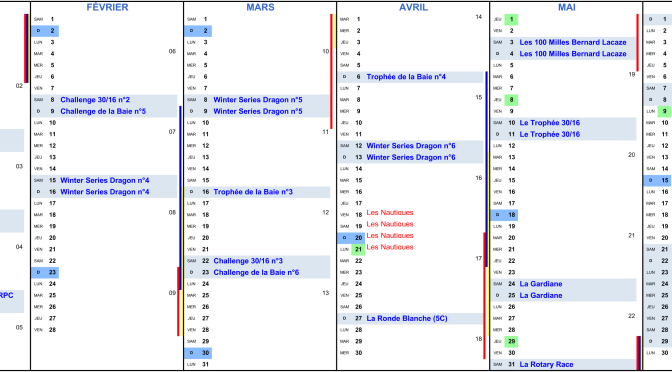Select Challenge de la Baie n°6 entry
The width and height of the screenshot is (672, 372).
(256, 273)
